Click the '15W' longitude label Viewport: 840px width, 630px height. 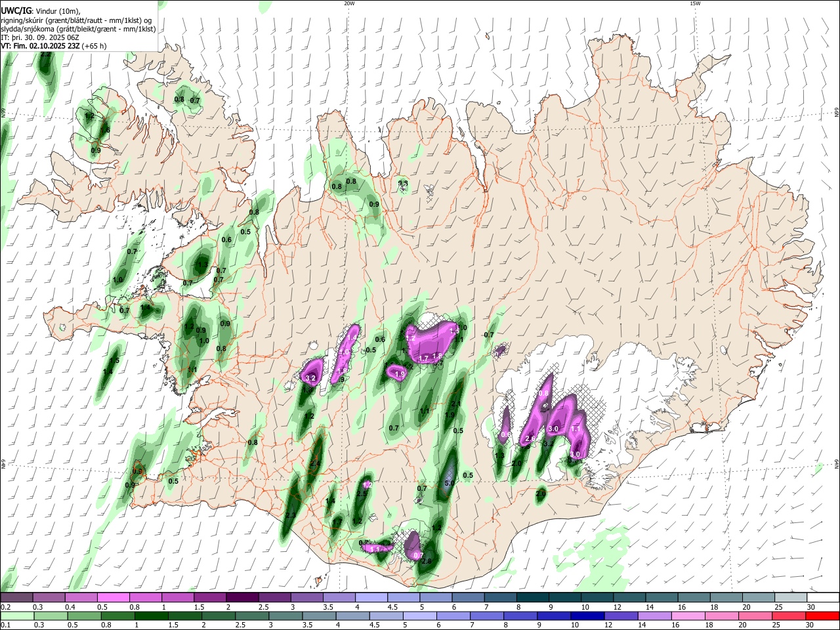[x=695, y=3]
